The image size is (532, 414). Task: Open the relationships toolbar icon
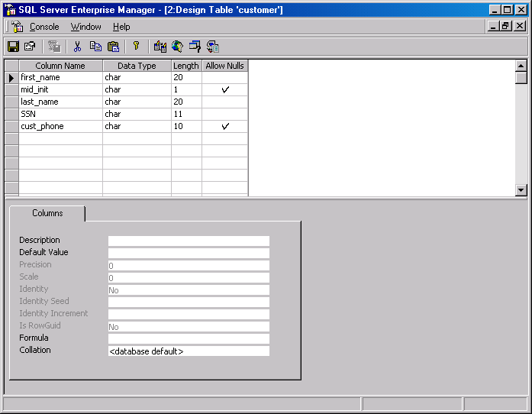pyautogui.click(x=160, y=47)
